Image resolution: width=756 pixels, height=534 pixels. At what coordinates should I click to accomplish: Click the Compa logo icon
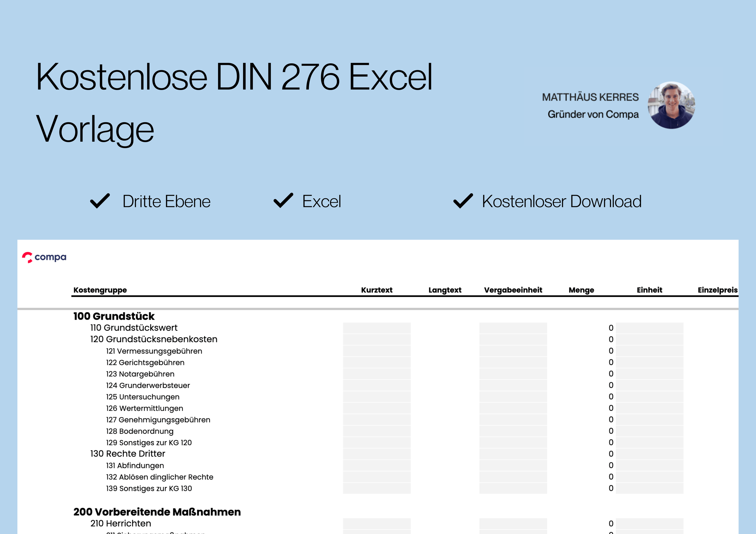click(x=28, y=257)
